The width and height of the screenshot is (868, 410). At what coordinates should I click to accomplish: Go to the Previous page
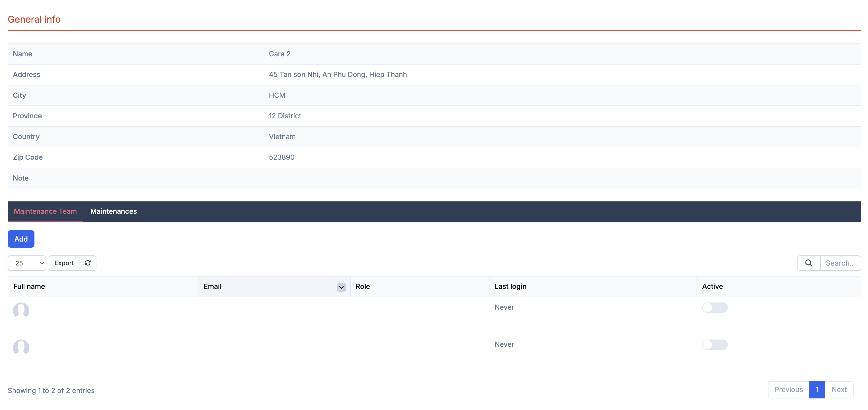[788, 389]
